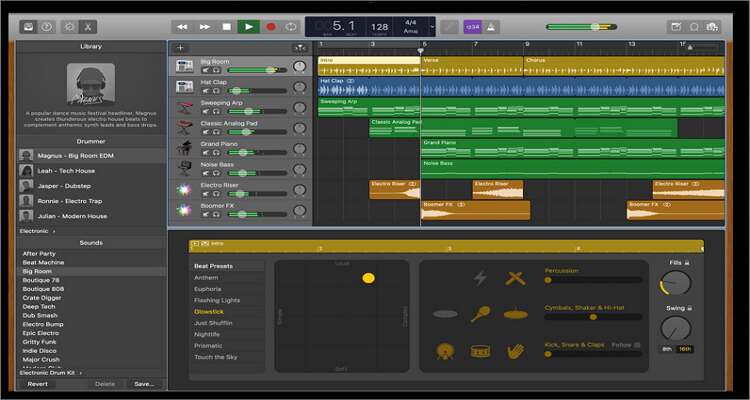Select the Anthem beat preset

(x=206, y=278)
